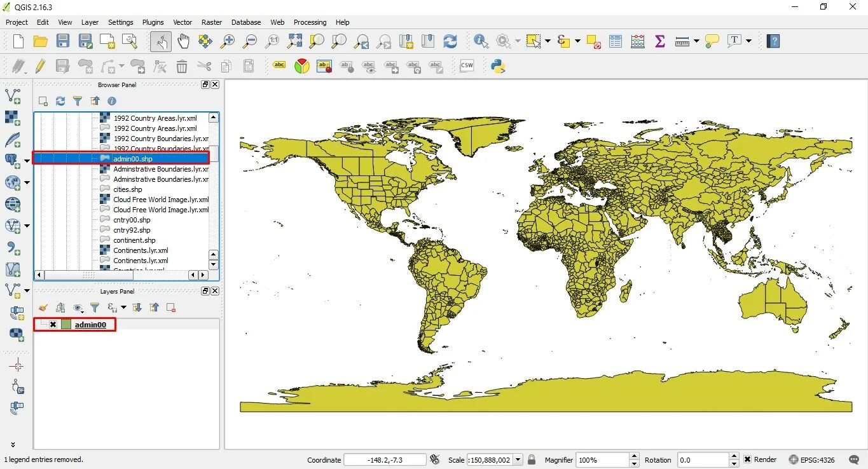Click the diagram pie chart icon
The width and height of the screenshot is (868, 469).
click(x=302, y=65)
